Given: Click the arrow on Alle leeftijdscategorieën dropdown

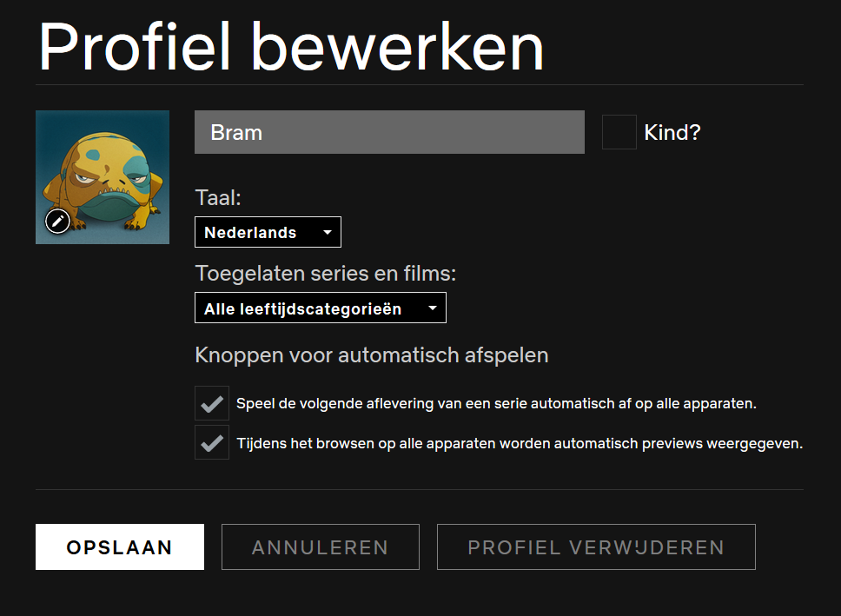Looking at the screenshot, I should click(x=433, y=308).
